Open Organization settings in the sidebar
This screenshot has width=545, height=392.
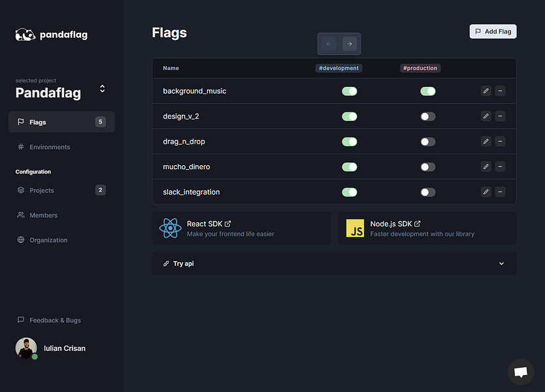pyautogui.click(x=61, y=240)
